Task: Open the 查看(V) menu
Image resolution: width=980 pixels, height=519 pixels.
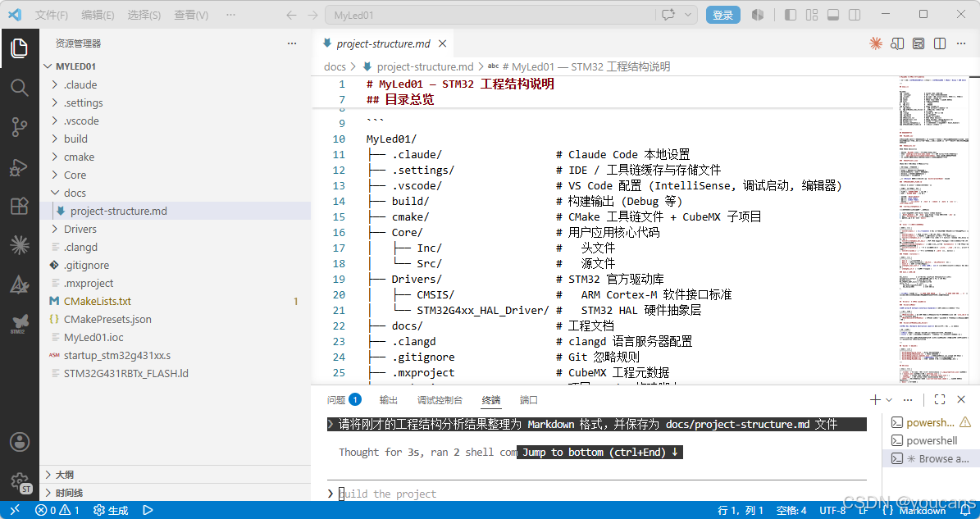Action: pos(190,15)
